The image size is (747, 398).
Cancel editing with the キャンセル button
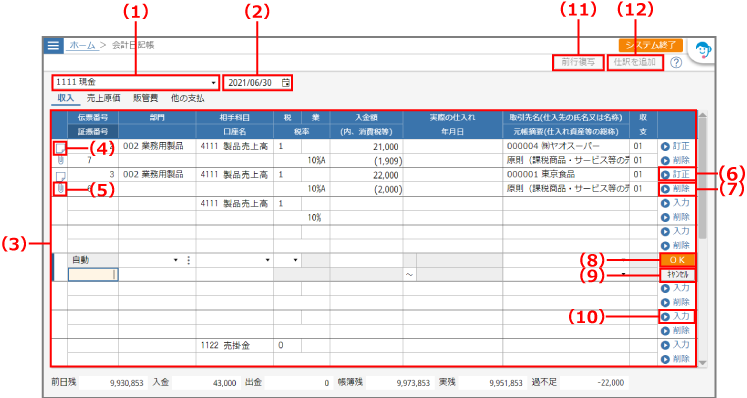point(677,275)
